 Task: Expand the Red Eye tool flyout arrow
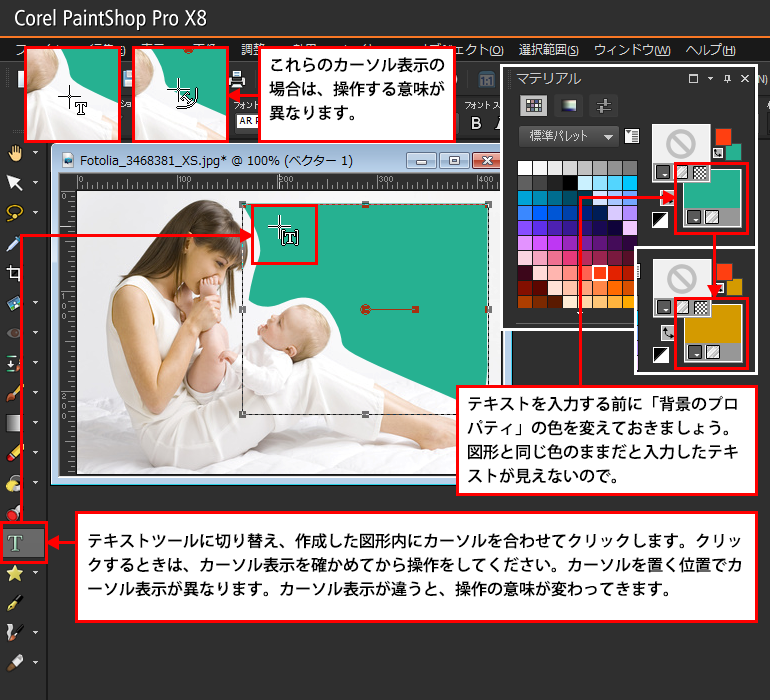(x=36, y=333)
